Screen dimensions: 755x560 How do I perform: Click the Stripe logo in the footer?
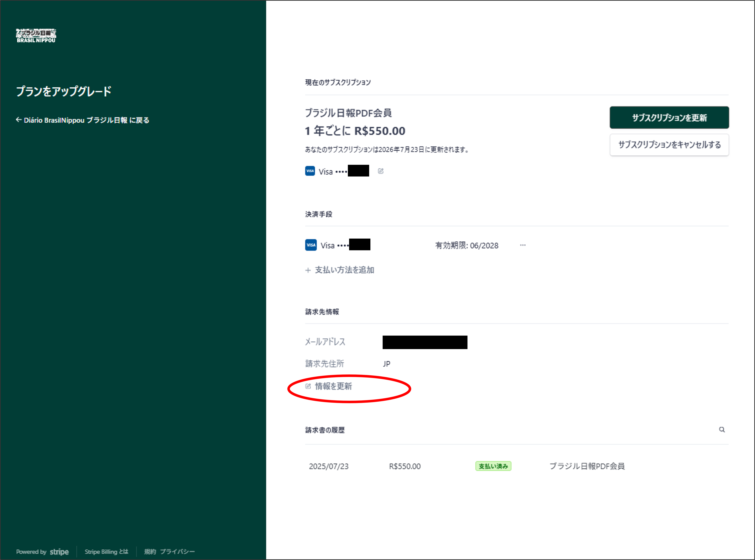click(59, 551)
